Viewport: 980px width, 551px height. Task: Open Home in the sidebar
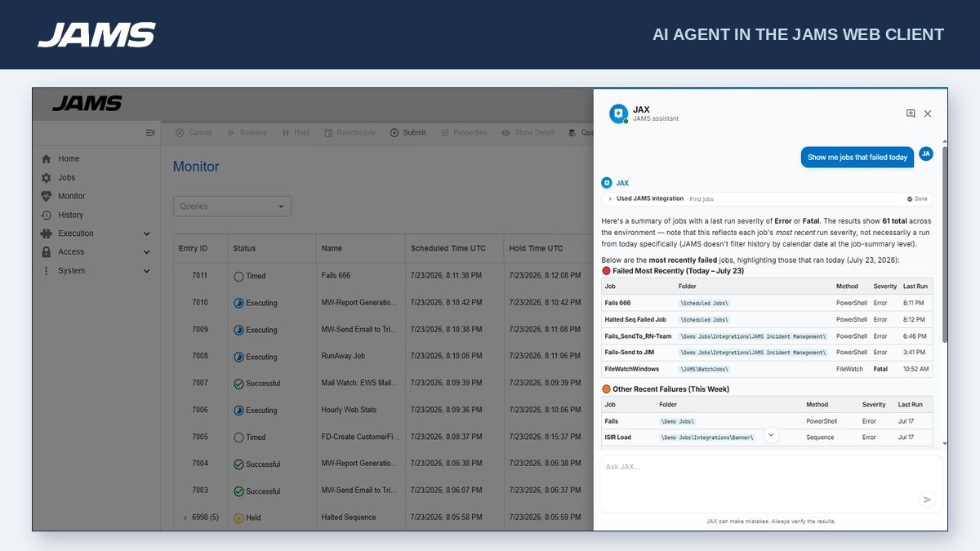click(69, 159)
